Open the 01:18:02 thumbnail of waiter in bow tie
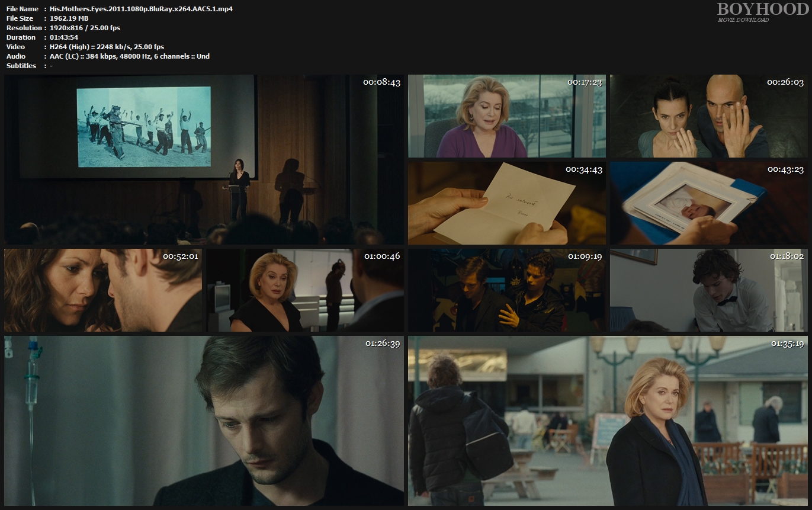Image resolution: width=812 pixels, height=510 pixels. coord(708,290)
